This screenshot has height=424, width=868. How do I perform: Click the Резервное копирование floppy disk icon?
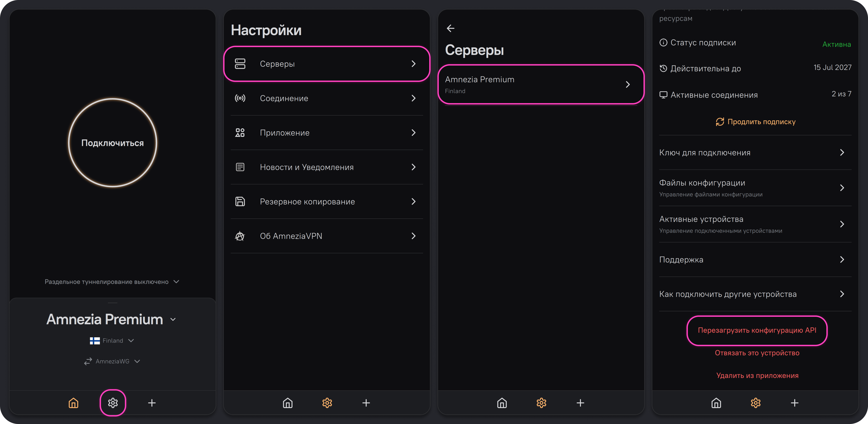tap(240, 202)
